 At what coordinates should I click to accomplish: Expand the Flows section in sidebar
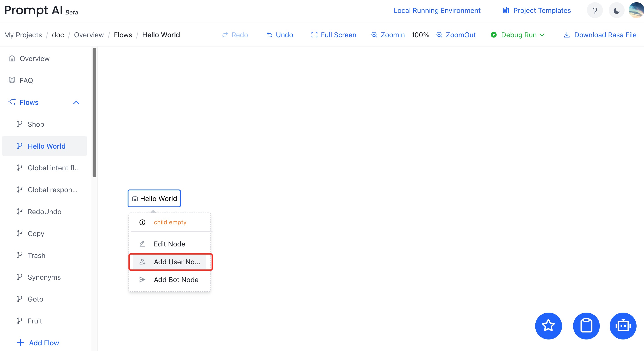click(x=76, y=103)
